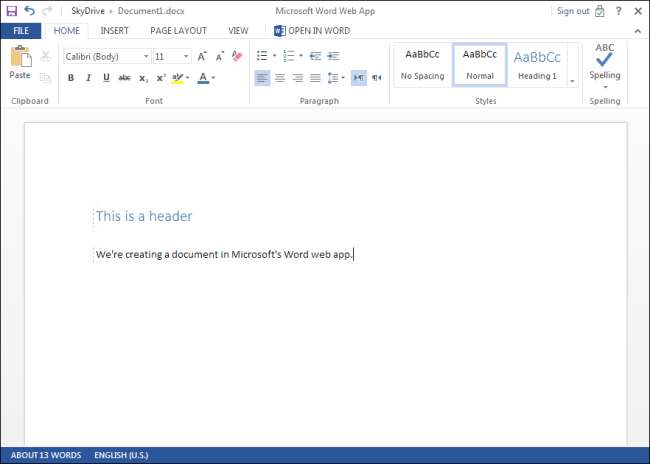650x464 pixels.
Task: Align text left
Action: click(262, 78)
